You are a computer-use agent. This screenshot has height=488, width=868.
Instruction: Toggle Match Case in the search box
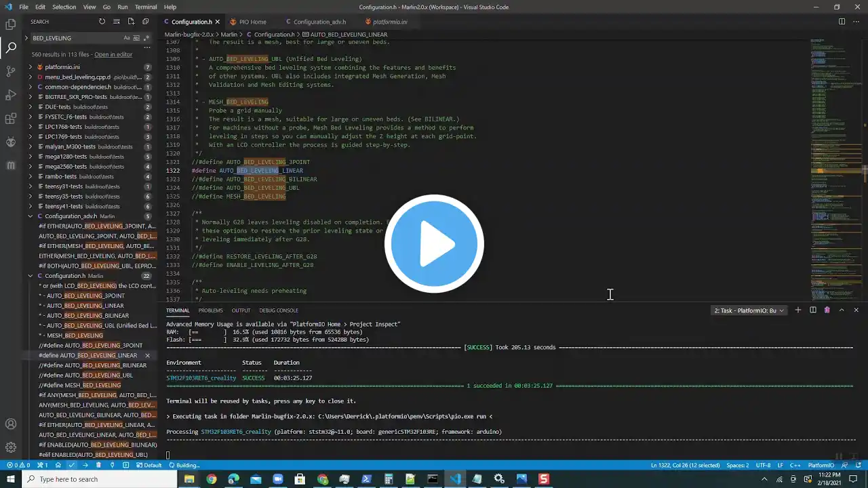point(126,38)
